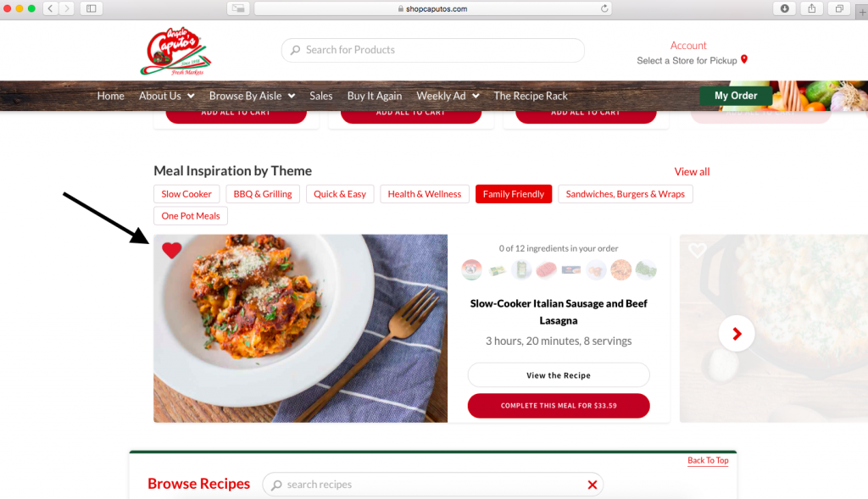
Task: Clear the recipe search with red X
Action: pyautogui.click(x=593, y=485)
